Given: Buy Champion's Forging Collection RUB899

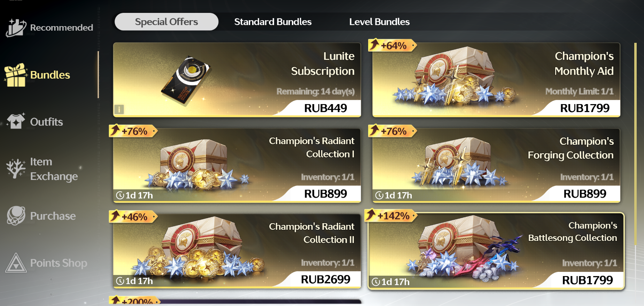Looking at the screenshot, I should [x=584, y=194].
